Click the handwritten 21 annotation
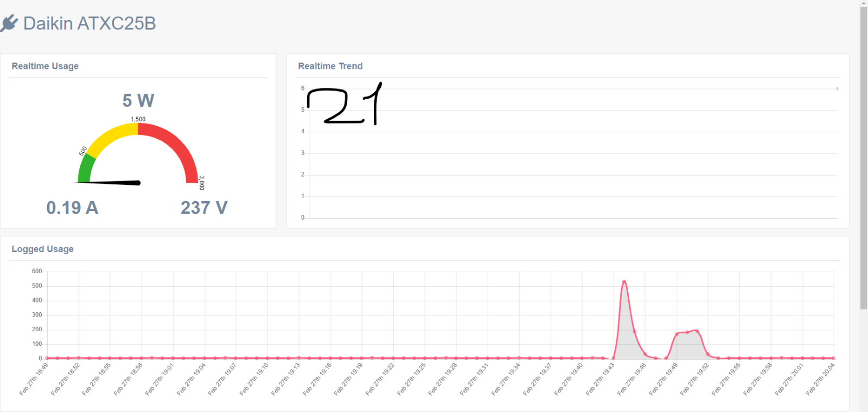The height and width of the screenshot is (412, 868). coord(346,104)
